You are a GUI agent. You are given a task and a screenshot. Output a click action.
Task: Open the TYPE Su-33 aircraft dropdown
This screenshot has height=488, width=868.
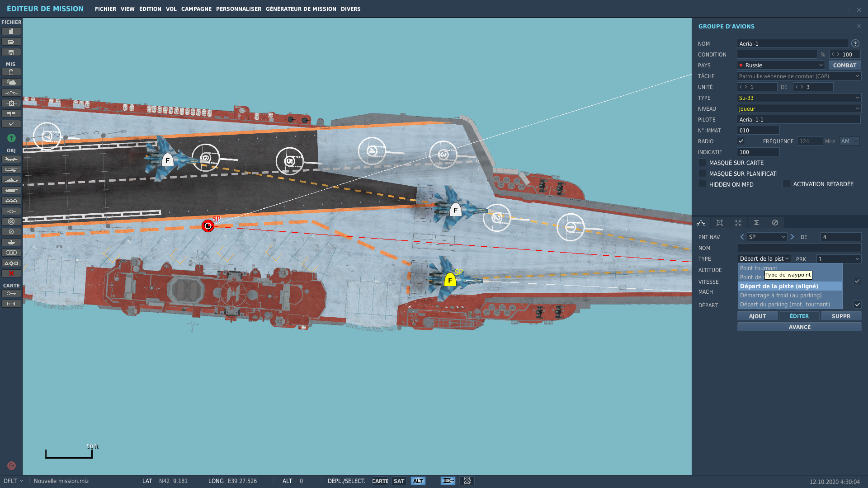click(x=799, y=98)
